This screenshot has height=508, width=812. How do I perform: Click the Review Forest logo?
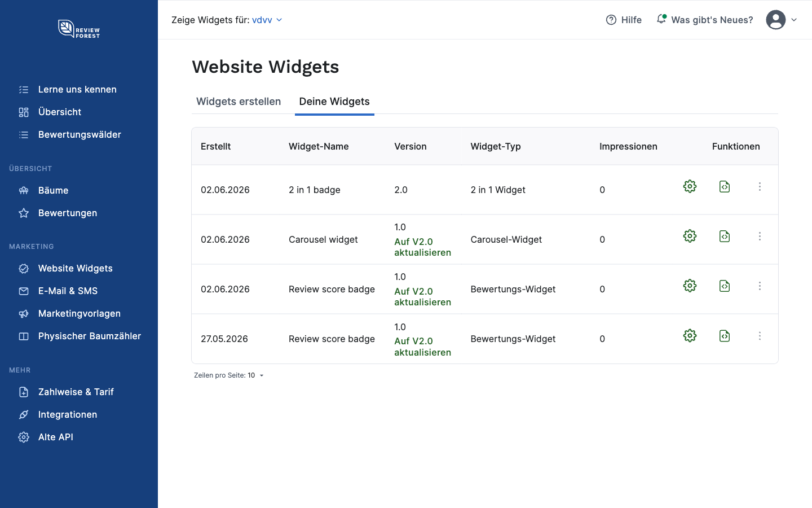[x=79, y=29]
